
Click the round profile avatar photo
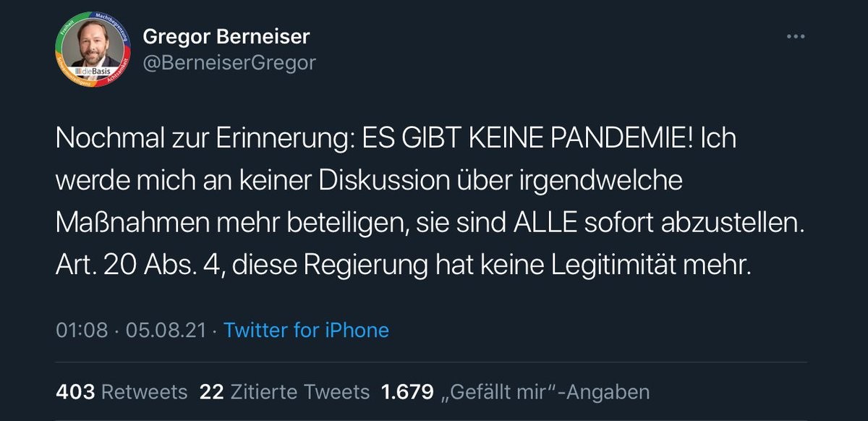click(91, 45)
